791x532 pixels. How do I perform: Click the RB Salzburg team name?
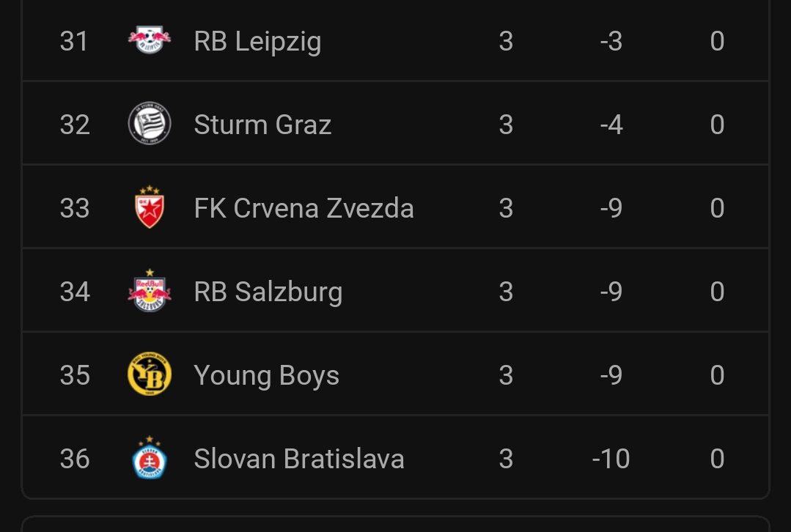click(268, 292)
